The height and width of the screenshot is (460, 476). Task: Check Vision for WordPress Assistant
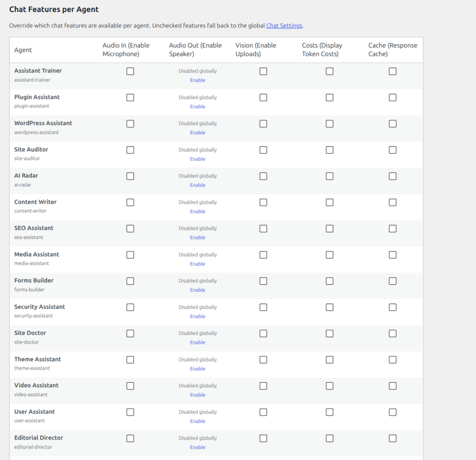(263, 124)
